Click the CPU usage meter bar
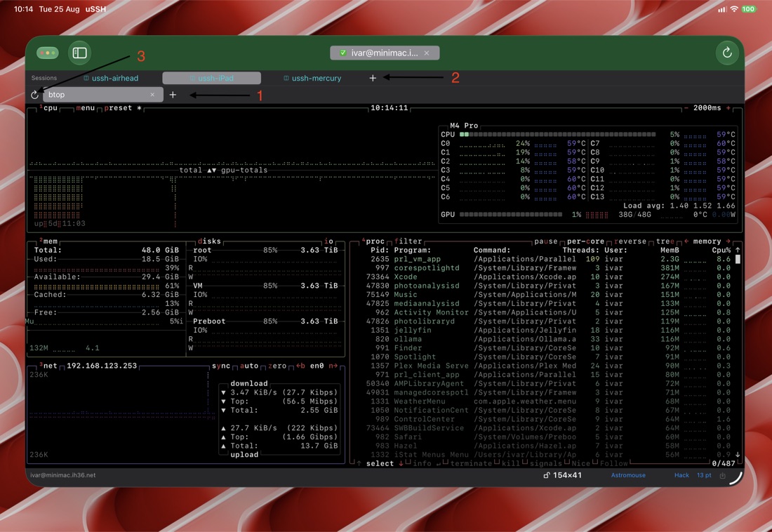This screenshot has height=532, width=772. (x=557, y=135)
